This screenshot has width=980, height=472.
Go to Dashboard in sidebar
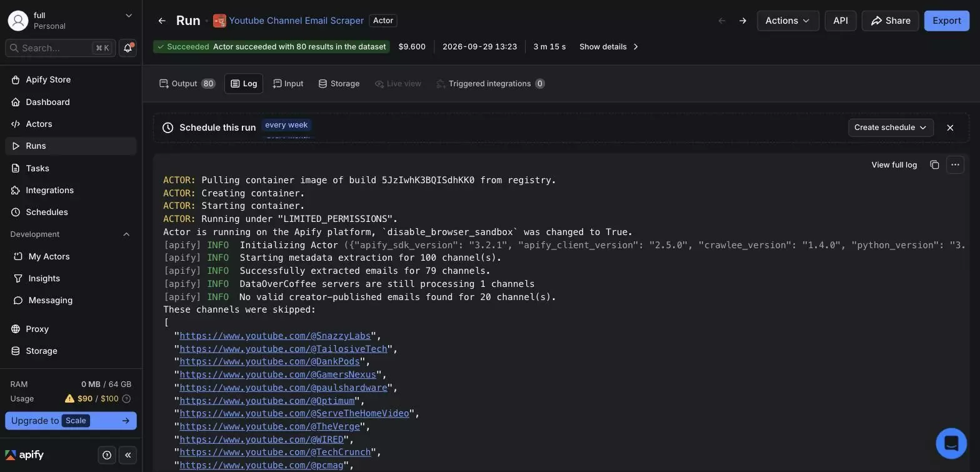71,102
